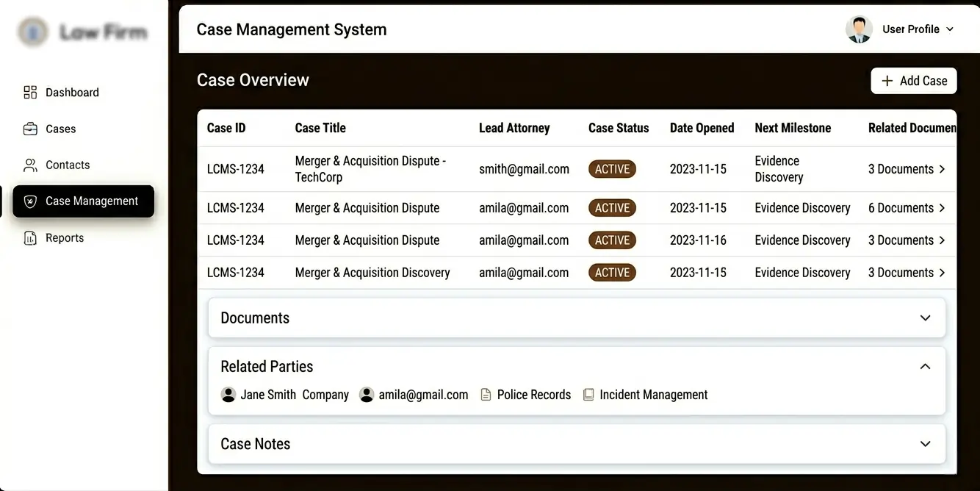Image resolution: width=980 pixels, height=491 pixels.
Task: Collapse the Related Parties section
Action: coord(925,366)
